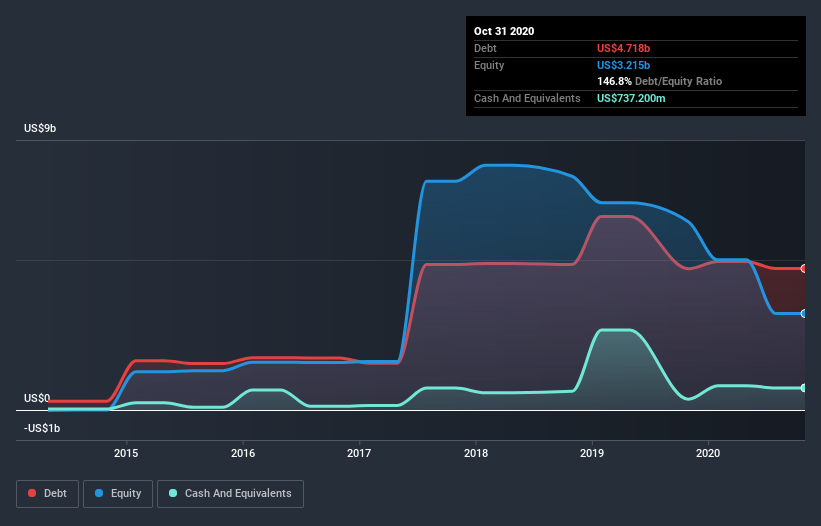Click the Equity row label in tooltip
Screen dimensions: 821x526
click(489, 65)
